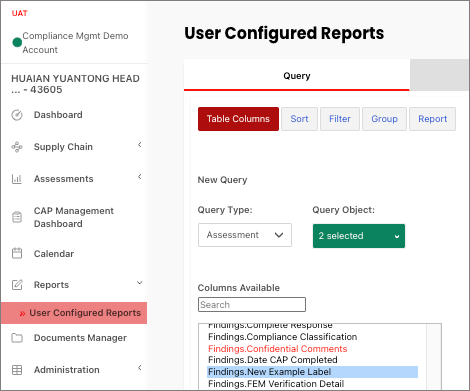Image resolution: width=470 pixels, height=391 pixels.
Task: Click the Dashboard gauge icon
Action: [x=17, y=115]
